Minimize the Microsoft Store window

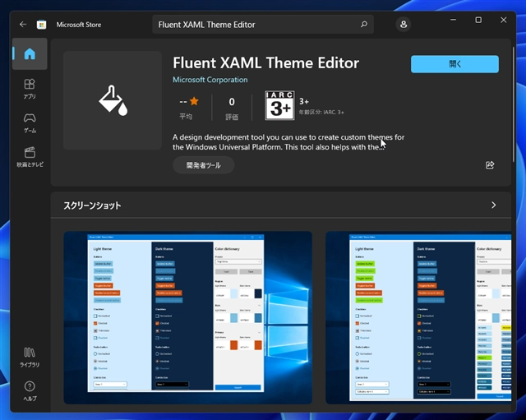(453, 20)
